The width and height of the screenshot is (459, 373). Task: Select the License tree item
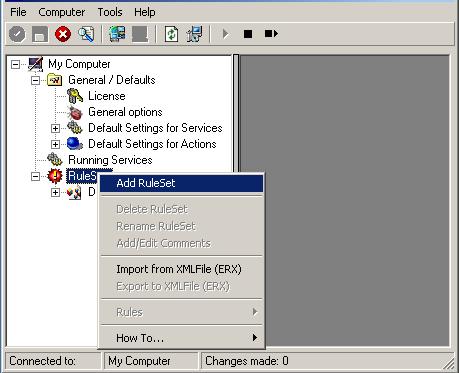click(107, 96)
